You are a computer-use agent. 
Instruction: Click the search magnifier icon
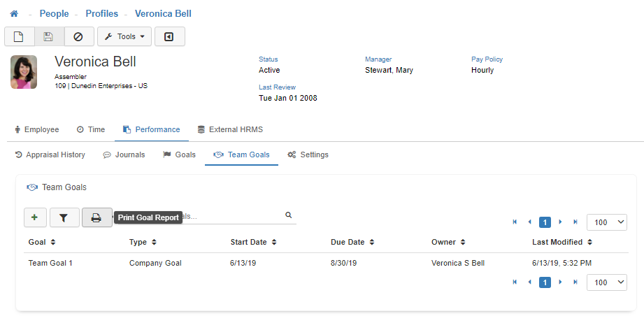[x=288, y=215]
